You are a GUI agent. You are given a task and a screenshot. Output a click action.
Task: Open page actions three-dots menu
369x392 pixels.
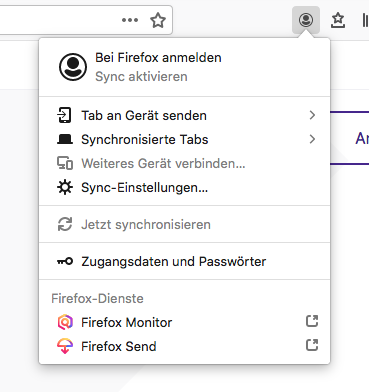[x=130, y=20]
